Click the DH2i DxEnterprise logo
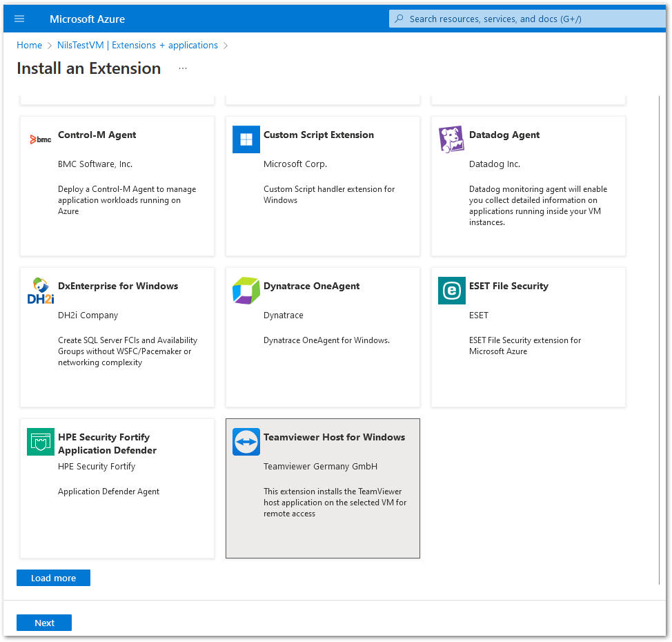Screen dimensions: 672x642 tap(41, 291)
